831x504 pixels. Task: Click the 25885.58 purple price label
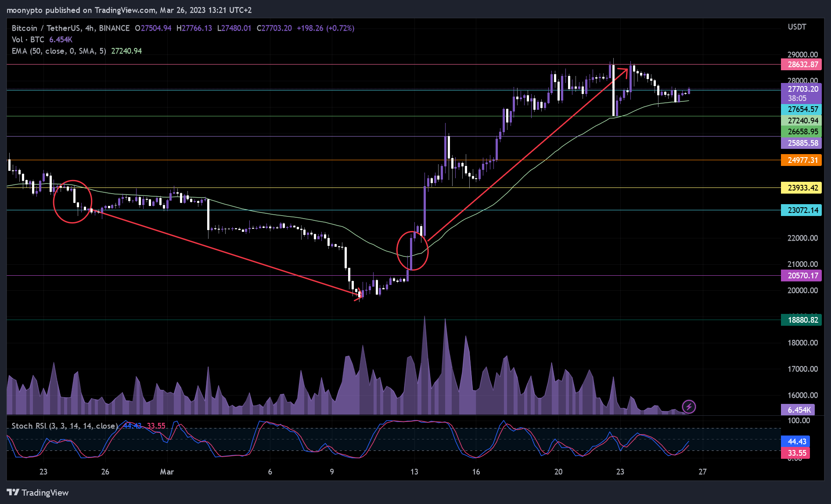click(x=801, y=143)
